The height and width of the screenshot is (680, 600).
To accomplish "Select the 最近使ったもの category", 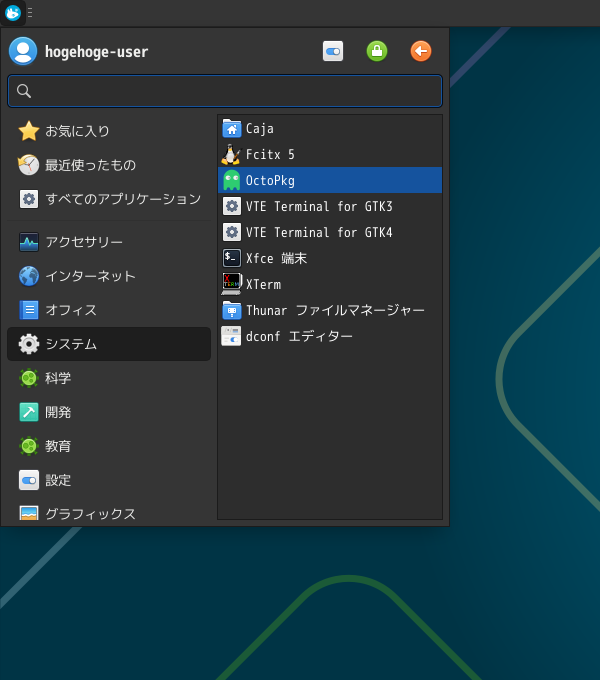I will (109, 165).
